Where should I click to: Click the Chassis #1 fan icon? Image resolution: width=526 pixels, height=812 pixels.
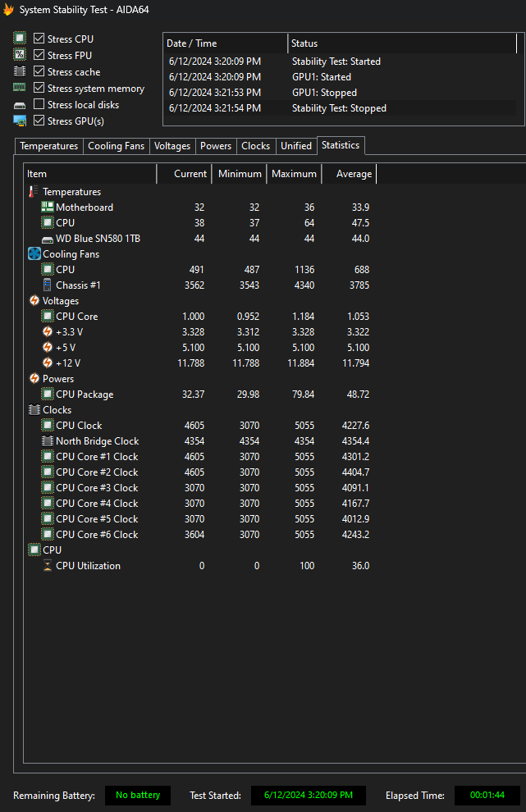tap(48, 285)
